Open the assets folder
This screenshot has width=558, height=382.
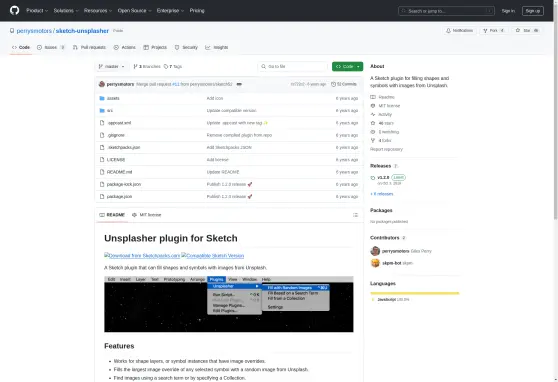click(x=113, y=98)
